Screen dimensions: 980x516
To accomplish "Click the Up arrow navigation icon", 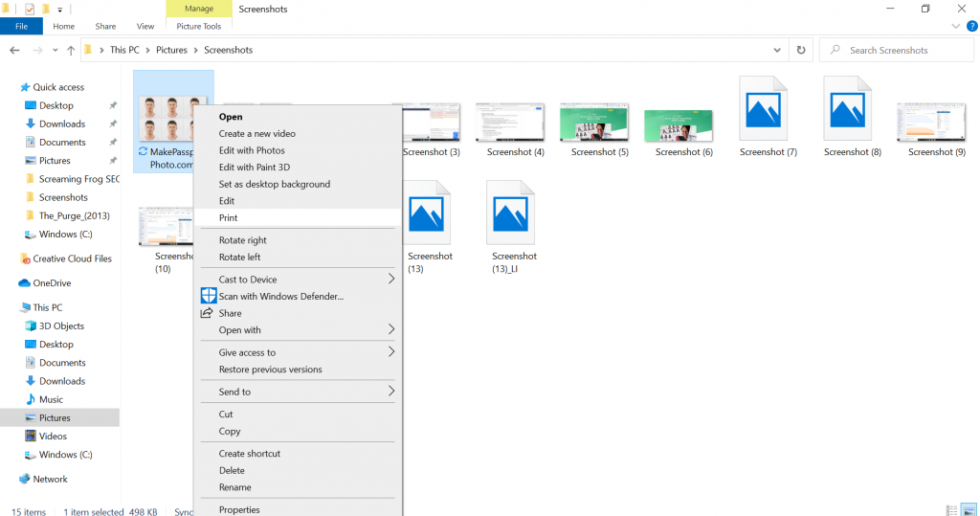I will (71, 50).
